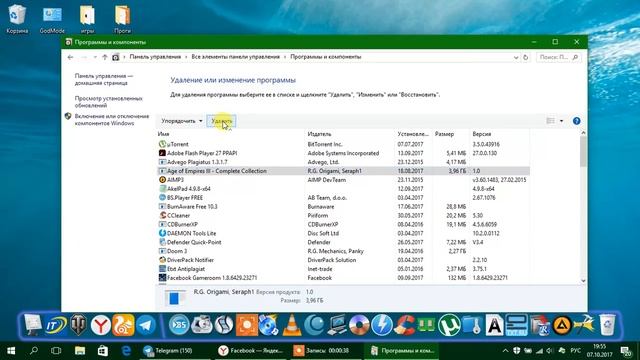Launch VLC media player cone in dock
Image resolution: width=640 pixels, height=360 pixels.
click(x=291, y=325)
